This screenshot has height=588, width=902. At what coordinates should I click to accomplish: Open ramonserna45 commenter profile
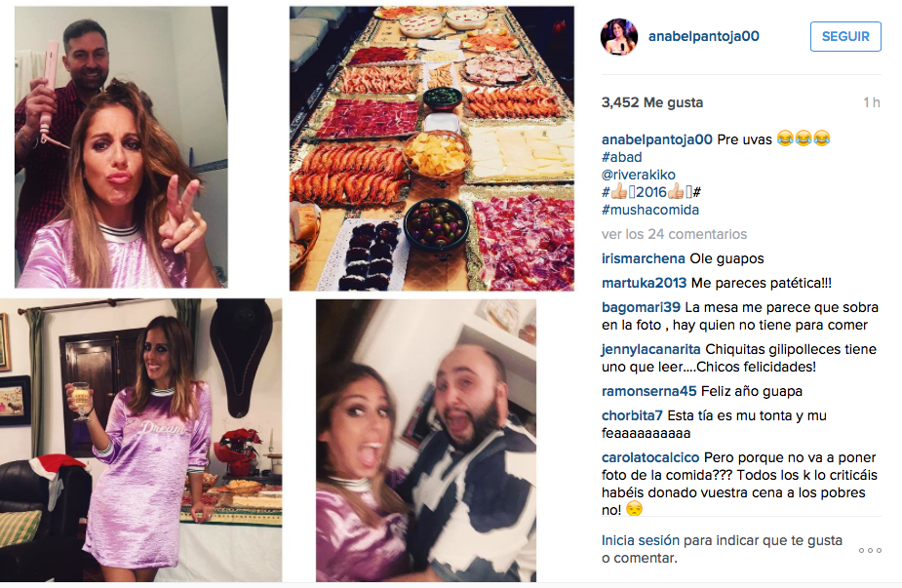(648, 391)
